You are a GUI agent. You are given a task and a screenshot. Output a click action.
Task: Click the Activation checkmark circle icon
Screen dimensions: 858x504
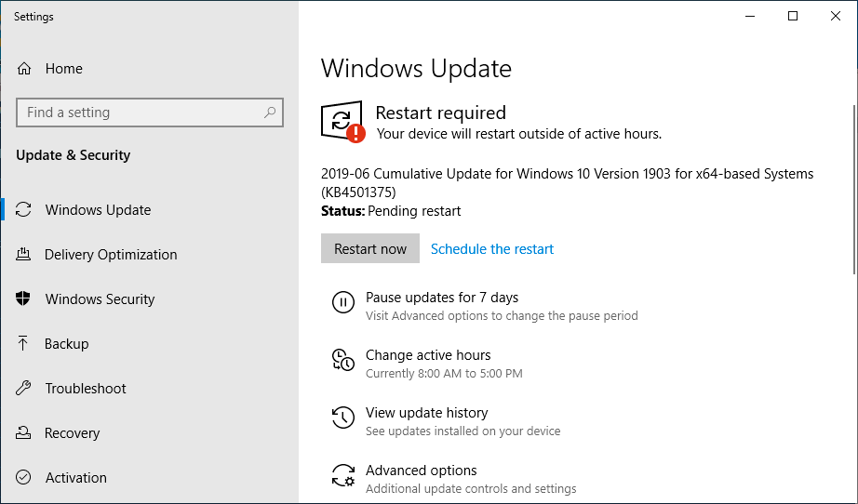pyautogui.click(x=23, y=477)
